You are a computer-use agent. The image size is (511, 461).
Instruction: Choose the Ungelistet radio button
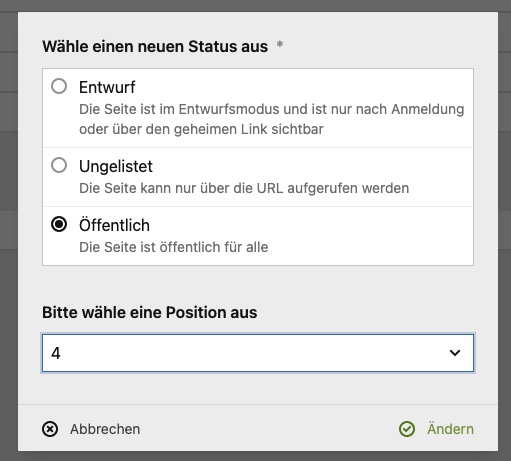pyautogui.click(x=59, y=165)
